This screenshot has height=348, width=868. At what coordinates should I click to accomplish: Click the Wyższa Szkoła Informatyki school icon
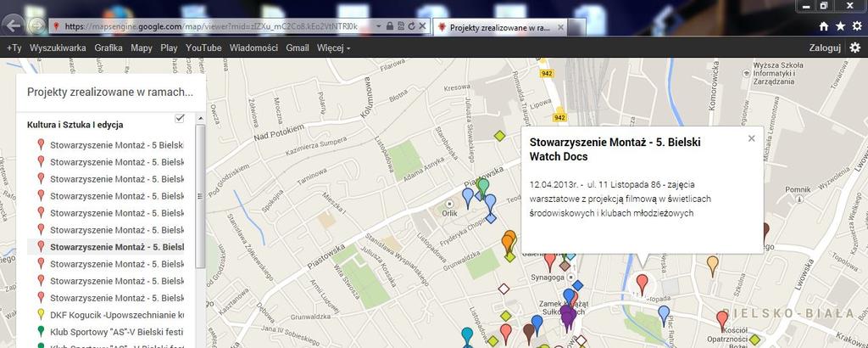click(x=744, y=73)
